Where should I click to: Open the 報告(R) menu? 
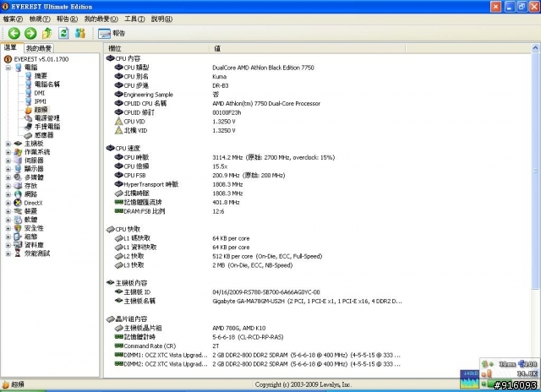pos(68,19)
